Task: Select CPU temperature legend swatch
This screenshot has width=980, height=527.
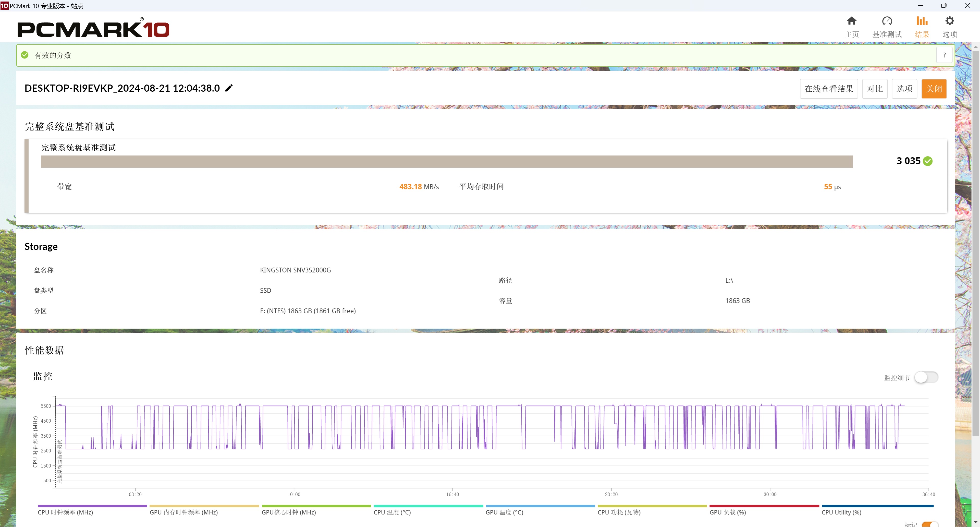Action: 428,506
